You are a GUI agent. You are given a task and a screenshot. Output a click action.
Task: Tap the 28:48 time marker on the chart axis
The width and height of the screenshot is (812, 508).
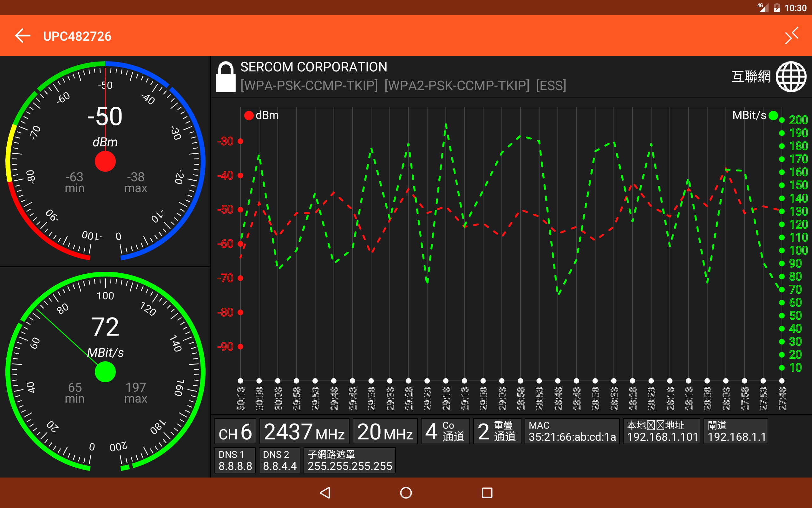(x=558, y=399)
